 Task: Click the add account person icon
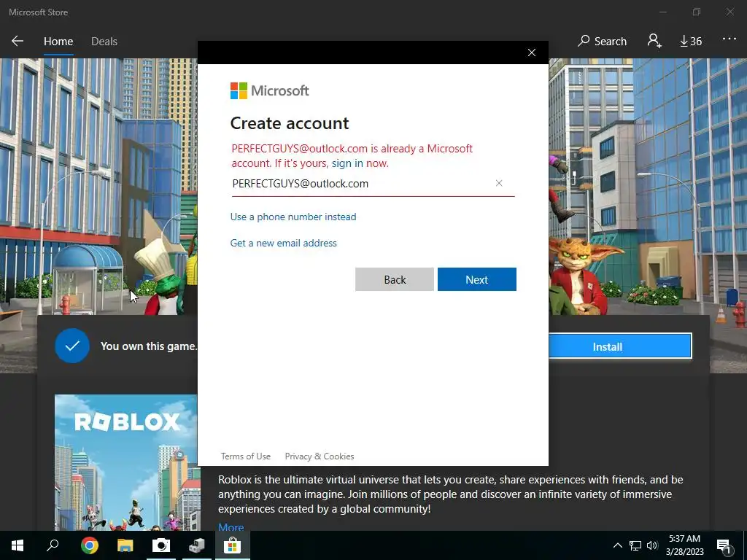coord(654,41)
